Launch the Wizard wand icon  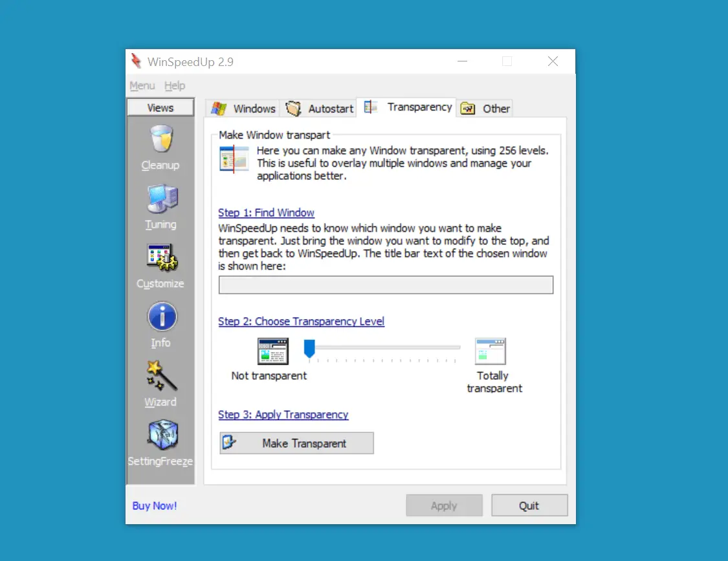click(x=161, y=376)
